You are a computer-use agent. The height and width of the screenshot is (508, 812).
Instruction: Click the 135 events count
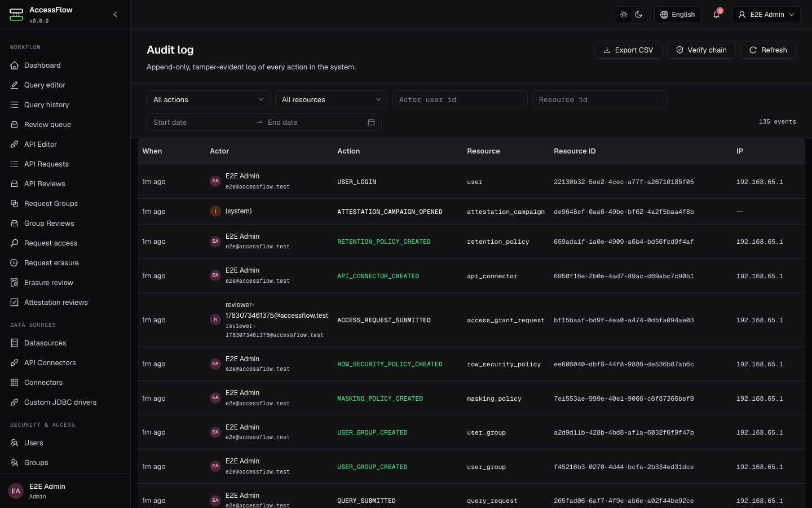point(778,121)
